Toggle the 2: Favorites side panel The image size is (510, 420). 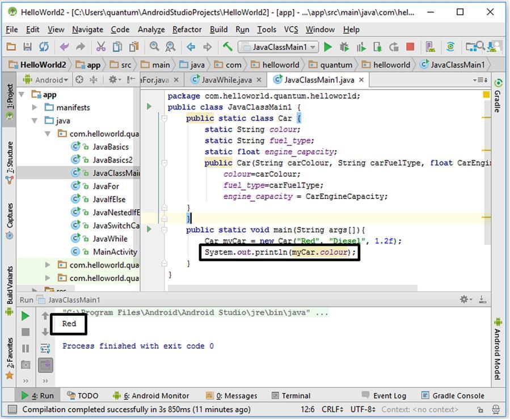click(10, 358)
